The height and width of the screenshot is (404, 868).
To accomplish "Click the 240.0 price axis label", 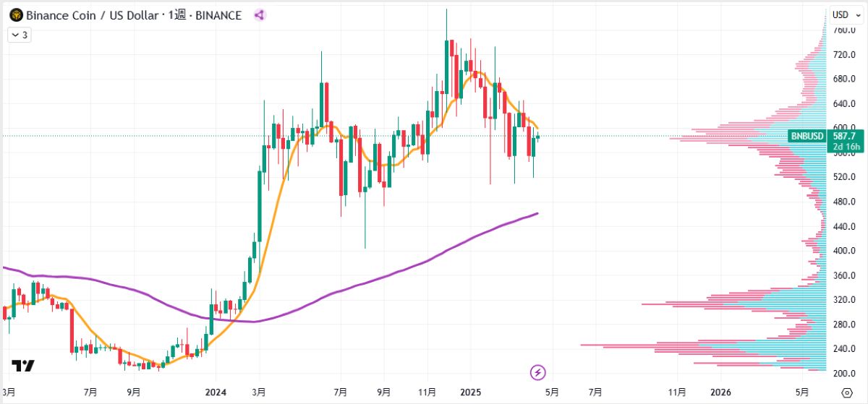I will (x=844, y=349).
